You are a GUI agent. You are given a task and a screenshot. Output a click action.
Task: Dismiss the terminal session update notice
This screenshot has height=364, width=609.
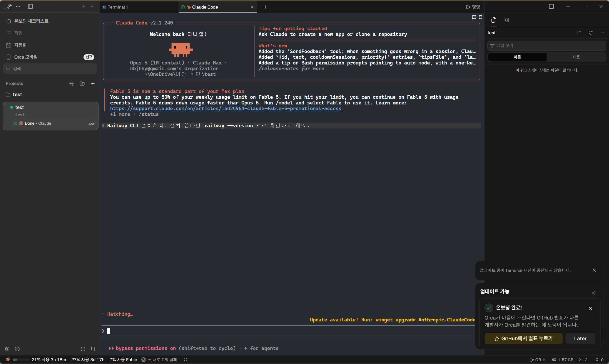pos(594,270)
